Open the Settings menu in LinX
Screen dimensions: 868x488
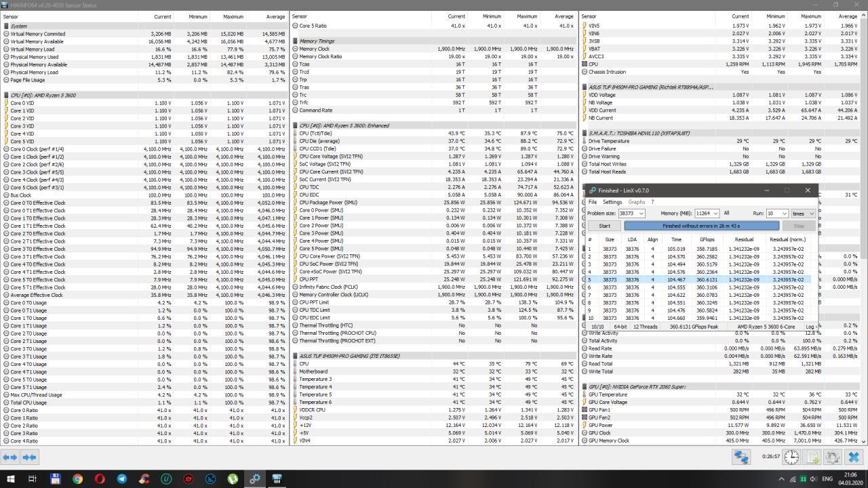(x=612, y=202)
